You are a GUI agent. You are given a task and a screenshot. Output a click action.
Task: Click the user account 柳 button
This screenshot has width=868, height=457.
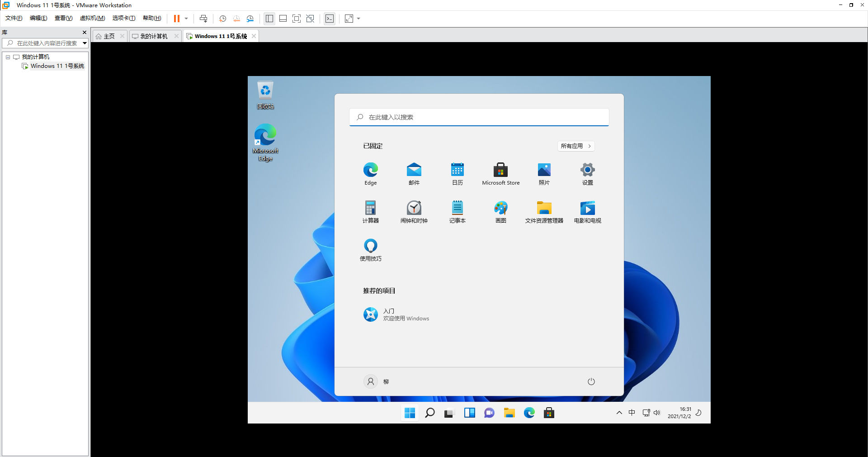[377, 382]
